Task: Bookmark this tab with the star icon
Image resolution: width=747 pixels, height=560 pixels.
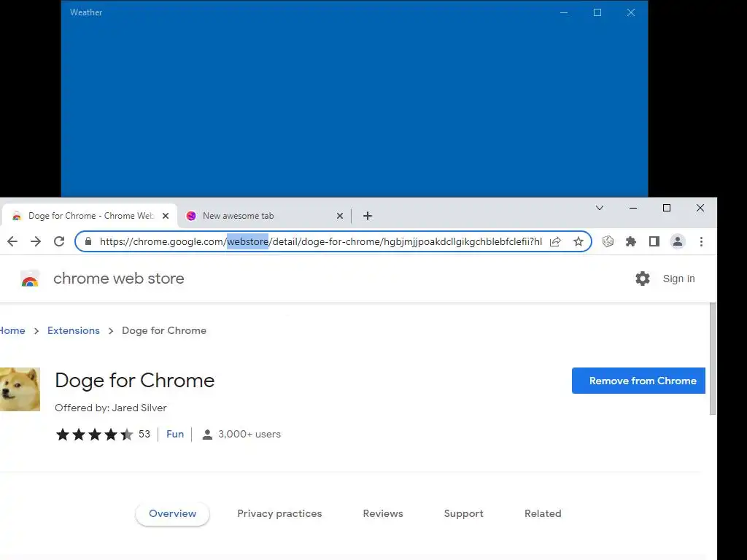Action: coord(578,241)
